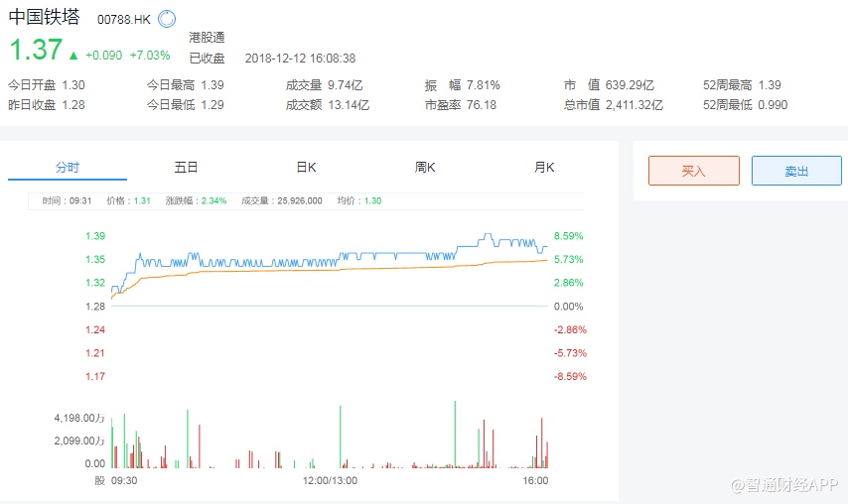Switch to the 周K weekly chart tab
848x504 pixels.
(425, 168)
